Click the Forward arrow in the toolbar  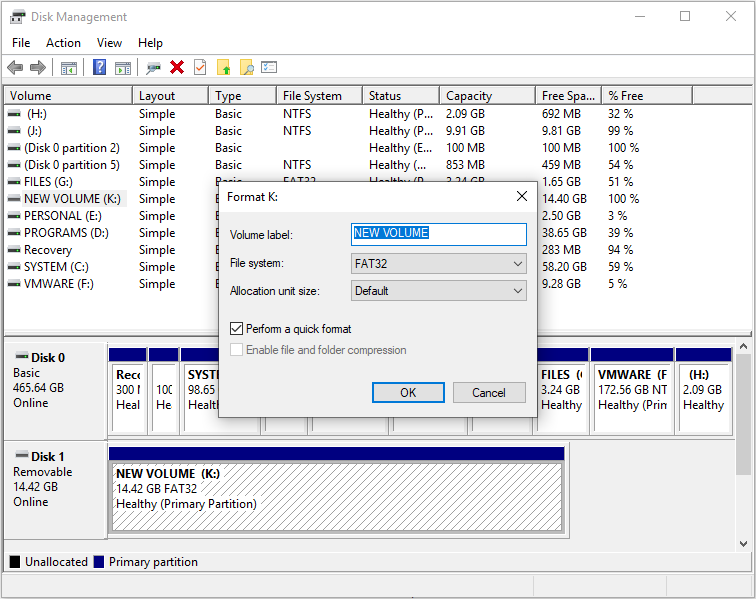[38, 67]
